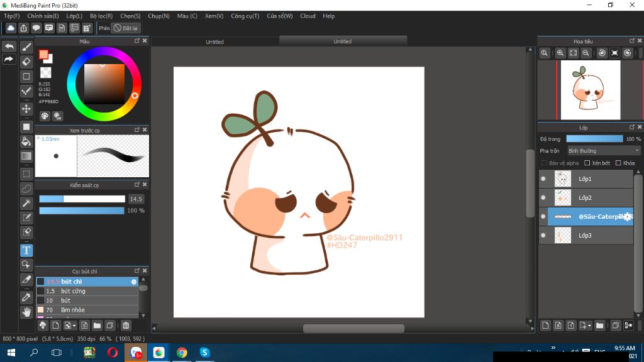Select the Eraser tool
Image resolution: width=644 pixels, height=362 pixels.
coord(26,62)
